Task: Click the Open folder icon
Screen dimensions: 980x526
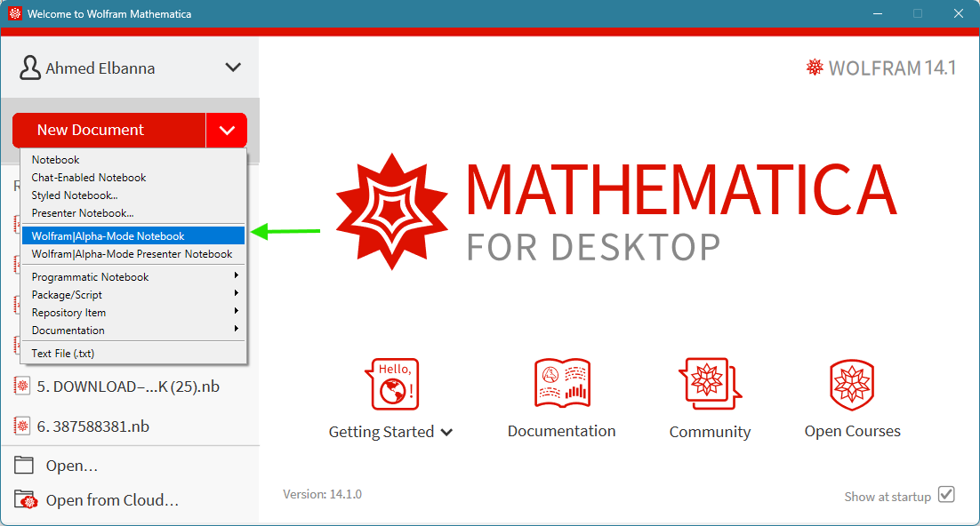Action: 24,466
